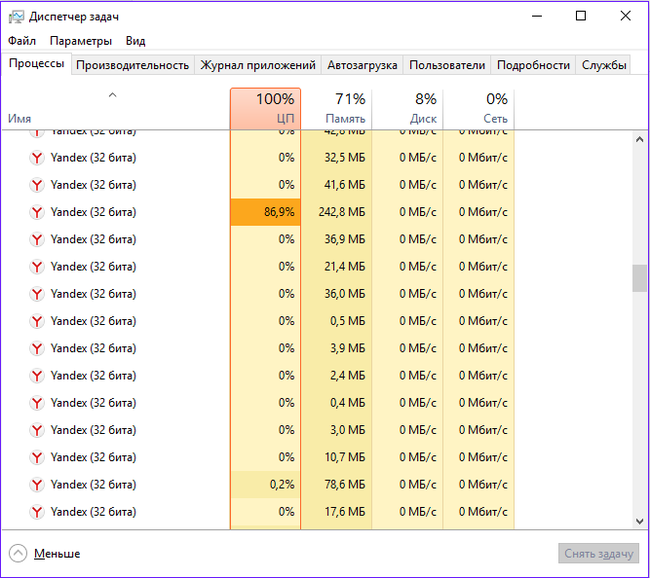Select the Процессы tab
The height and width of the screenshot is (578, 650).
(36, 63)
